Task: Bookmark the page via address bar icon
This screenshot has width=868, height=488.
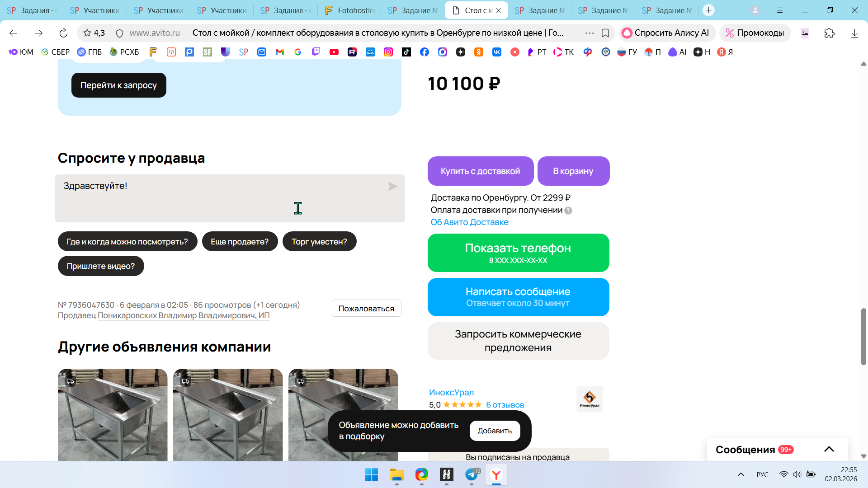Action: (x=605, y=33)
